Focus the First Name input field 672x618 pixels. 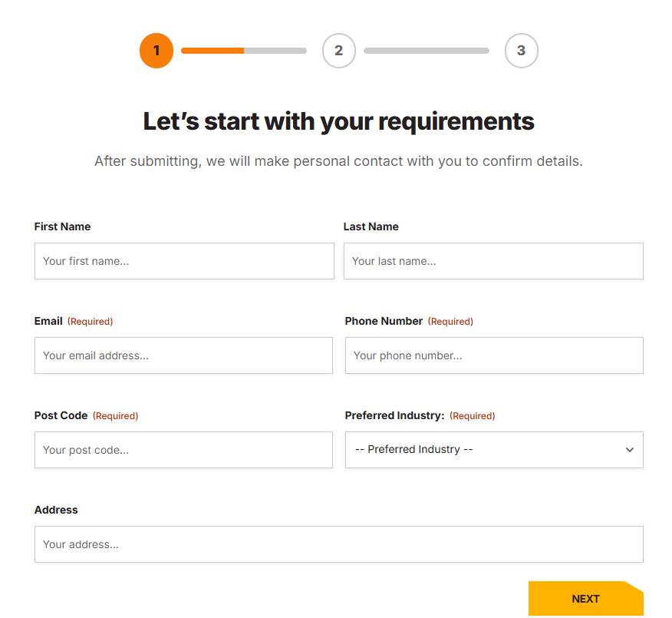point(184,261)
